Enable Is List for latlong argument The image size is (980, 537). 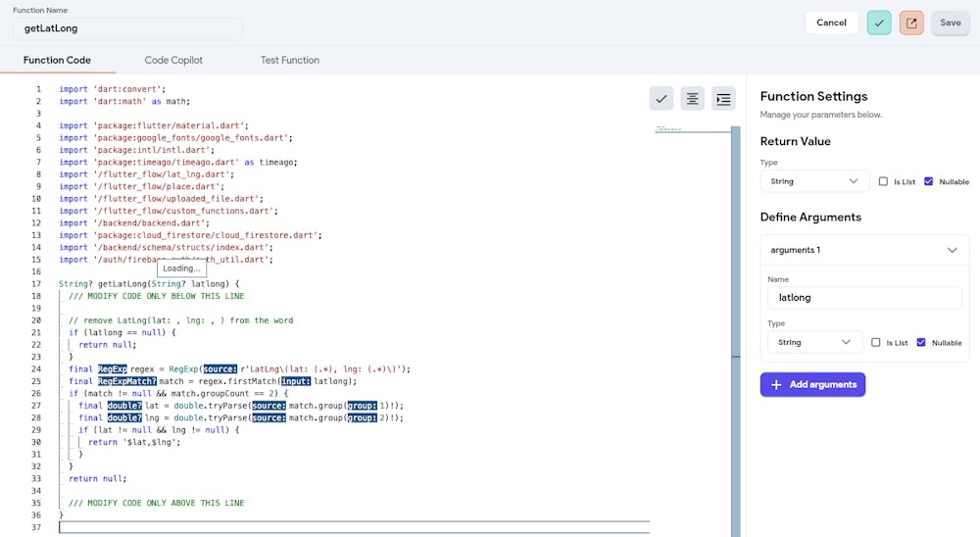(876, 342)
